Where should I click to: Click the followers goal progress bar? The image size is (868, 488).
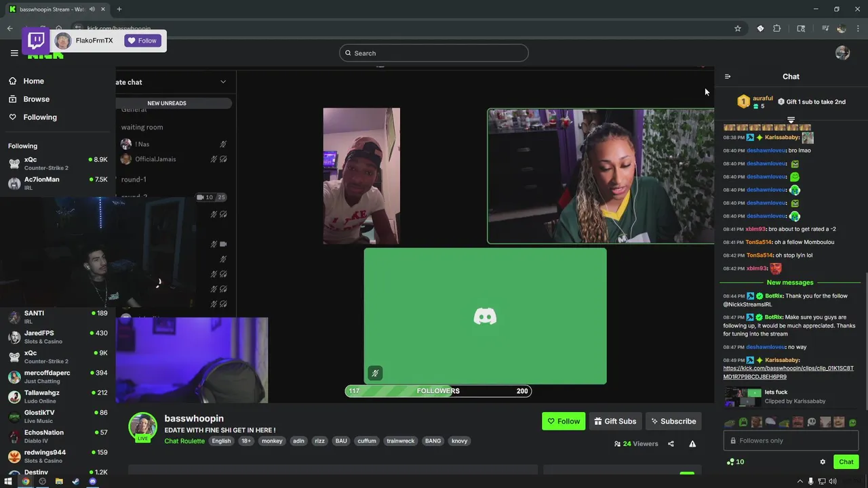click(438, 390)
